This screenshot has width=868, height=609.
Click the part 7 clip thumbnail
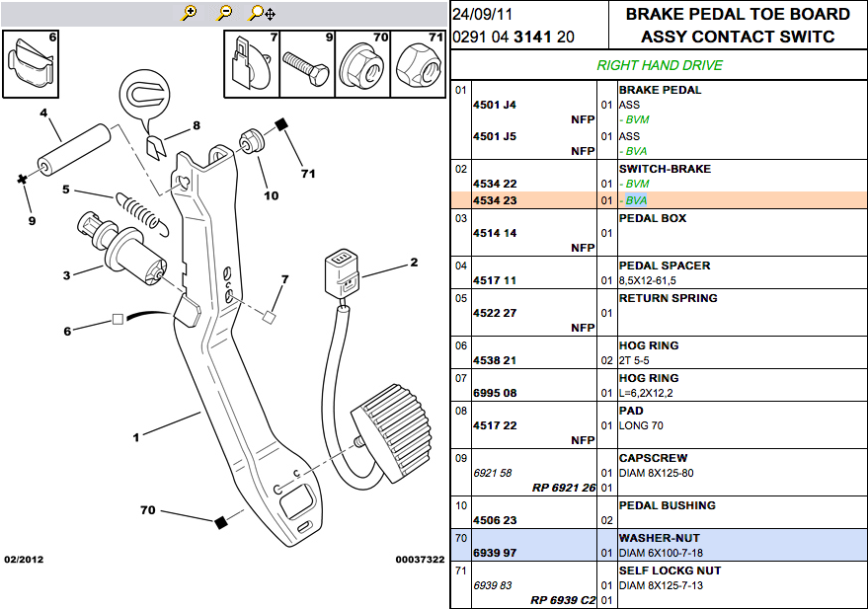pos(252,64)
